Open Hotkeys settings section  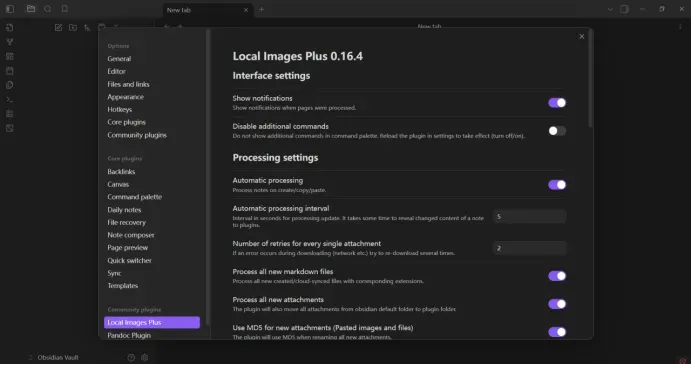[x=119, y=109]
